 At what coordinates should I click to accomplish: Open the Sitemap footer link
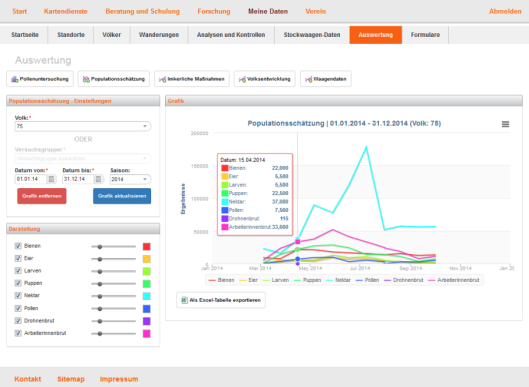tap(71, 379)
